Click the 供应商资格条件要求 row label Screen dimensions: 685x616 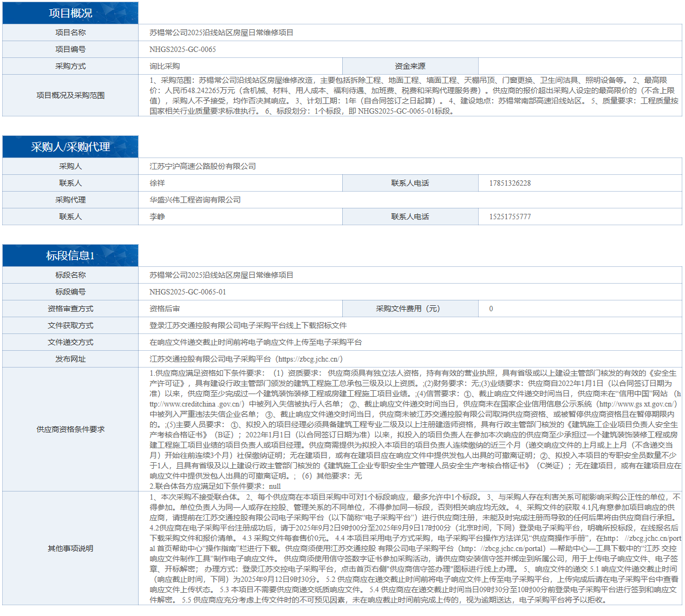(70, 429)
